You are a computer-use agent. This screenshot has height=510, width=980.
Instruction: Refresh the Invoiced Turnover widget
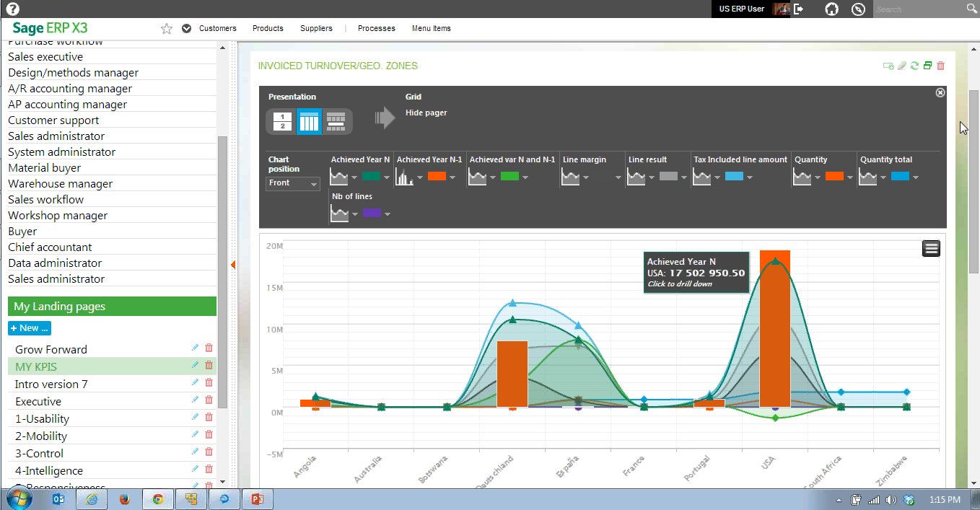[x=914, y=66]
